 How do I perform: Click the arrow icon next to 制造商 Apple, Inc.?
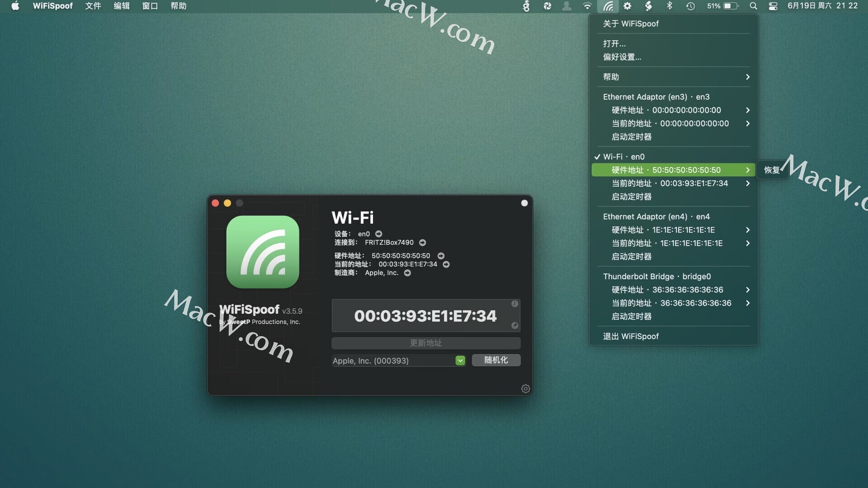coord(407,273)
